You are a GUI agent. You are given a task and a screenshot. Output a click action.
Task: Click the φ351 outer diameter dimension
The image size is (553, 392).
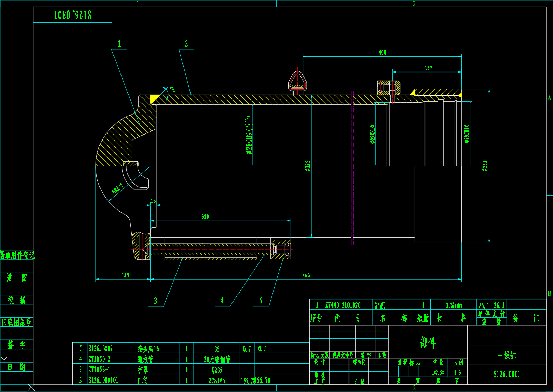(x=485, y=166)
